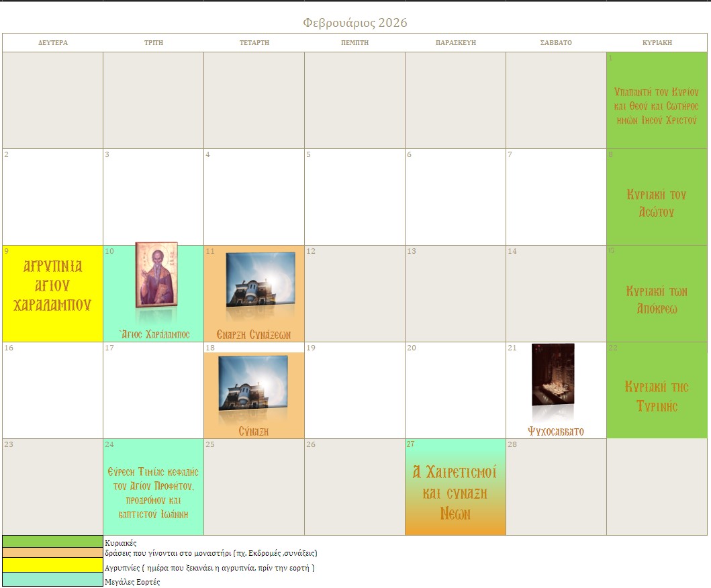Screen dimensions: 711x588
Task: Select the Κυριακή του Ασώτου event
Action: click(x=656, y=203)
